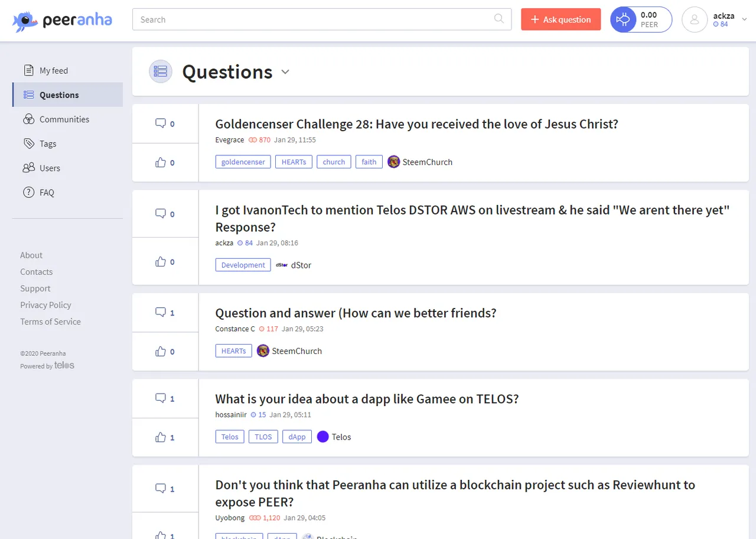The height and width of the screenshot is (539, 756).
Task: Click the purple Telos community circle
Action: pos(322,437)
